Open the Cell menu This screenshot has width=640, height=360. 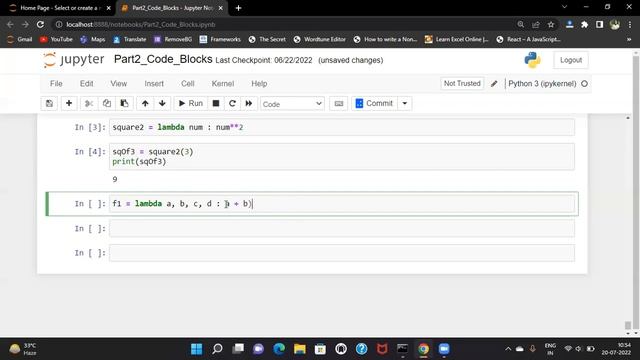pyautogui.click(x=188, y=84)
